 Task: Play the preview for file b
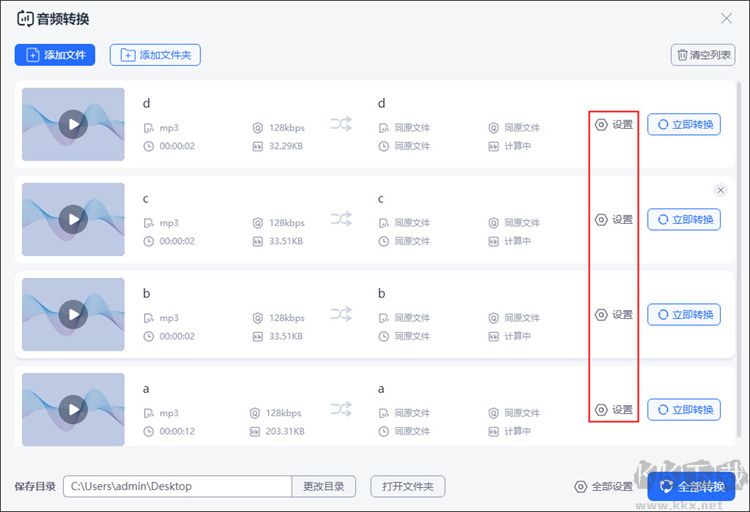click(72, 314)
